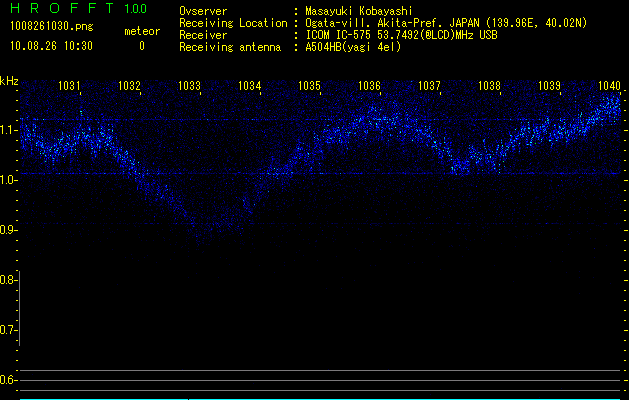Click time marker 1034
This screenshot has width=629, height=400.
250,85
